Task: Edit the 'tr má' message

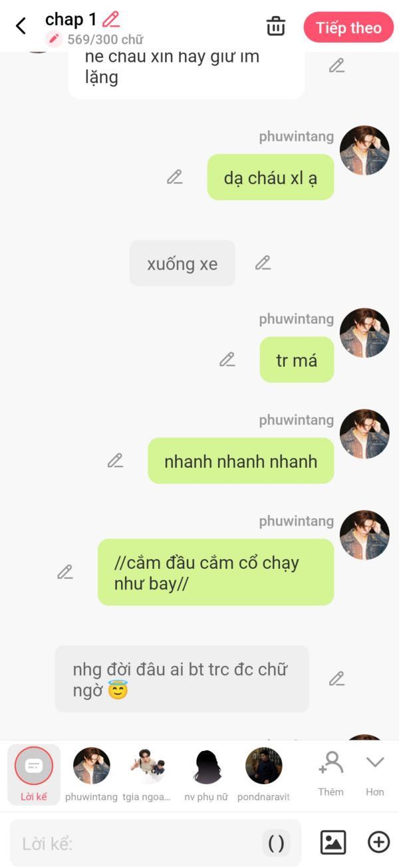Action: pyautogui.click(x=227, y=360)
